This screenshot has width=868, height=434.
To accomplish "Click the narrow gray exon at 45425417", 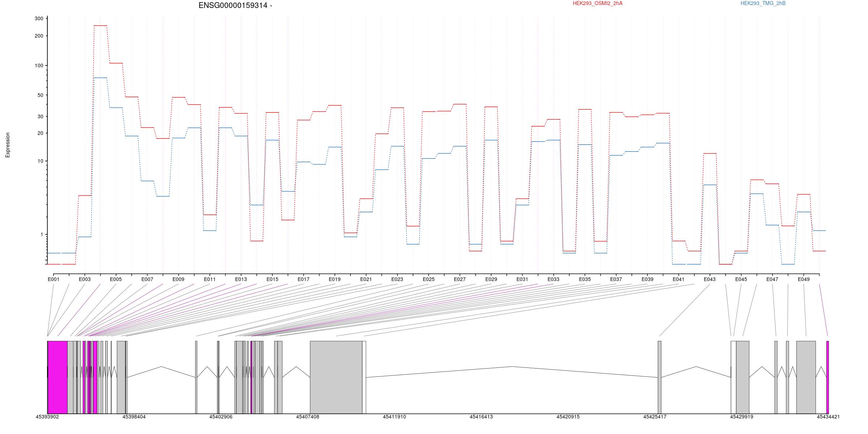I will click(660, 377).
